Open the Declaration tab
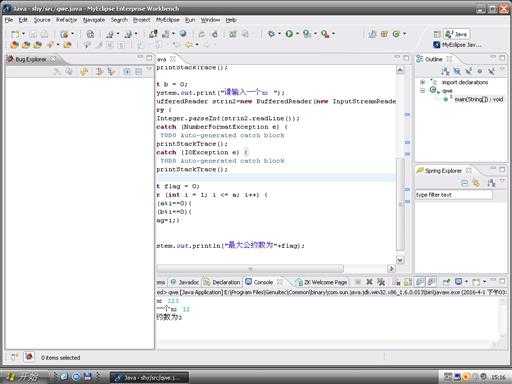 pos(222,282)
